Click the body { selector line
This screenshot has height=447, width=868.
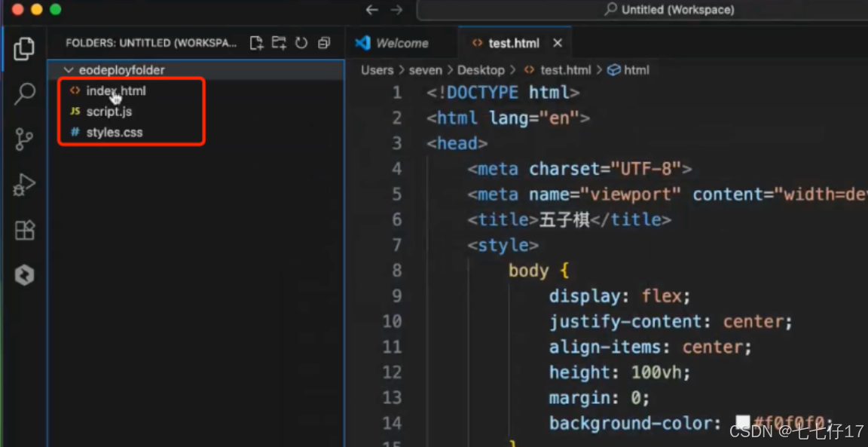539,271
